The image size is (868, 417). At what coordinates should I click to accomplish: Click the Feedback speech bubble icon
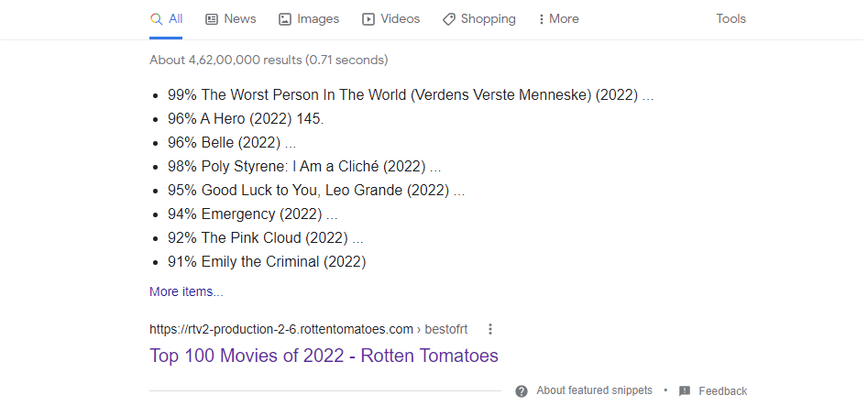685,391
